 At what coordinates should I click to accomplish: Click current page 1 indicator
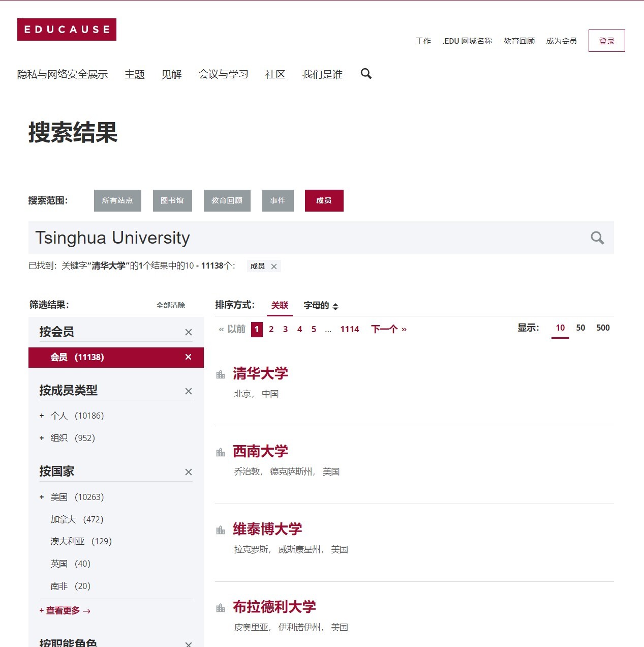pyautogui.click(x=257, y=329)
